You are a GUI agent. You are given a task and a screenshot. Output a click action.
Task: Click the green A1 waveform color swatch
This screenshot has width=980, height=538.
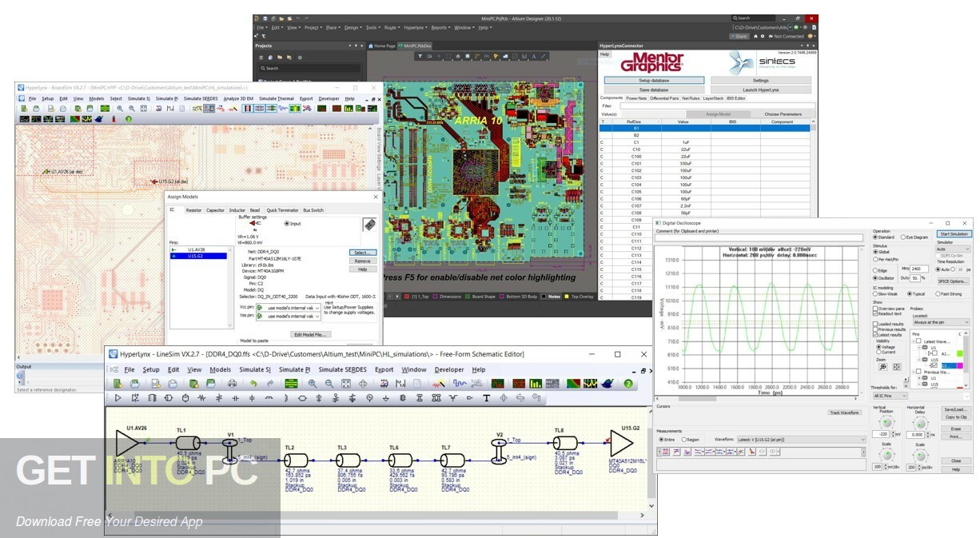960,353
